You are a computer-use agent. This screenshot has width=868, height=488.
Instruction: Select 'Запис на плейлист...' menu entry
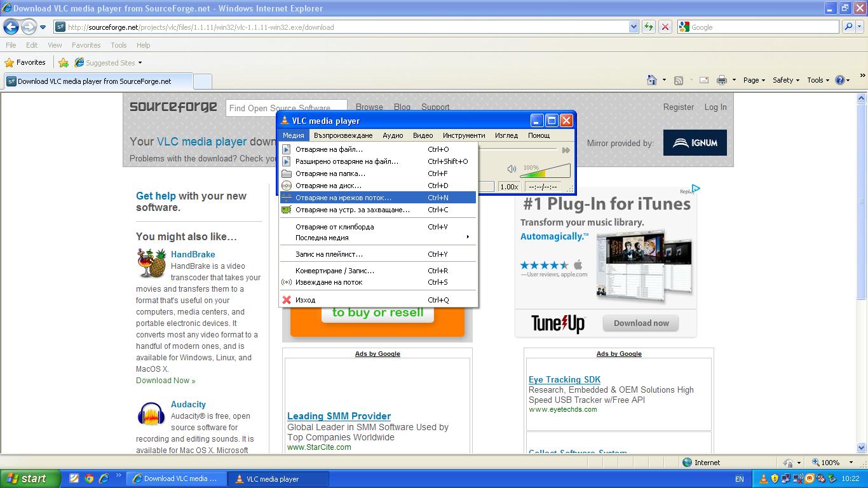point(378,254)
